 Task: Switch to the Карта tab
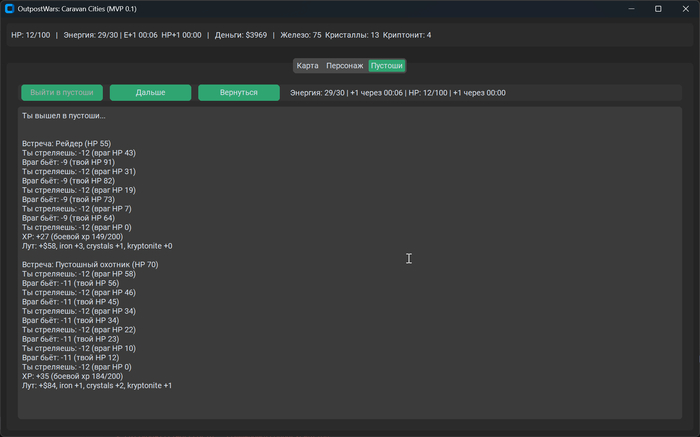(308, 66)
